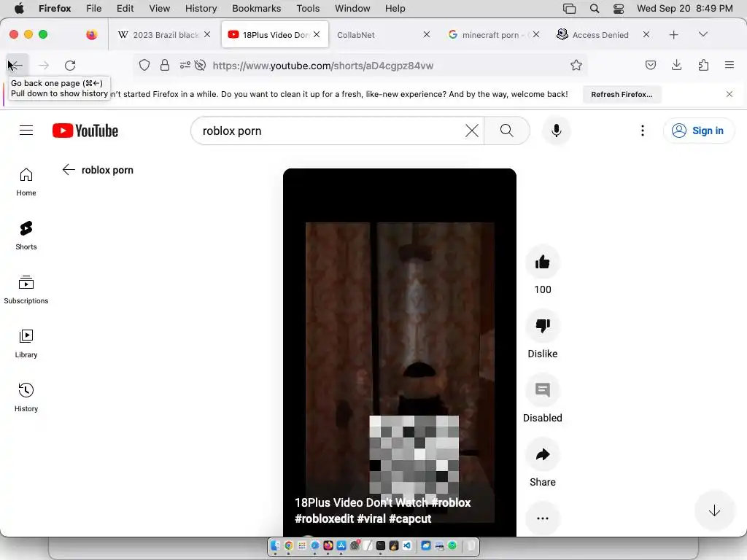
Task: Open the Tools menu in menu bar
Action: [308, 8]
